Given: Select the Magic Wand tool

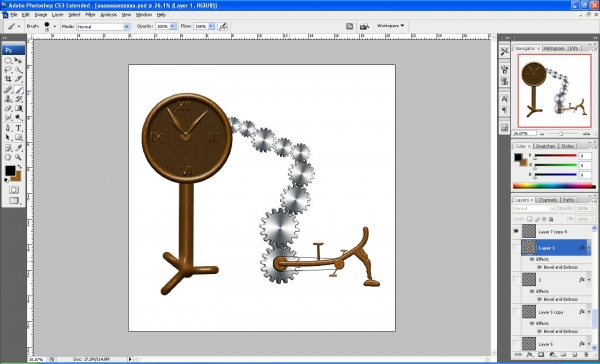Looking at the screenshot, I should pyautogui.click(x=18, y=70).
